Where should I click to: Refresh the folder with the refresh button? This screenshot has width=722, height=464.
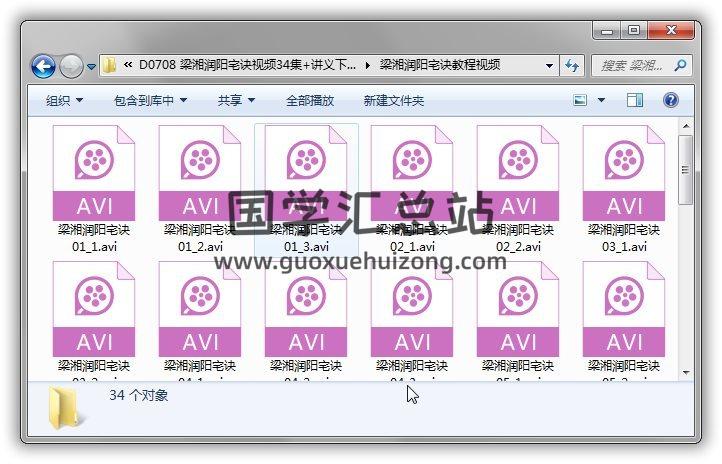[572, 66]
